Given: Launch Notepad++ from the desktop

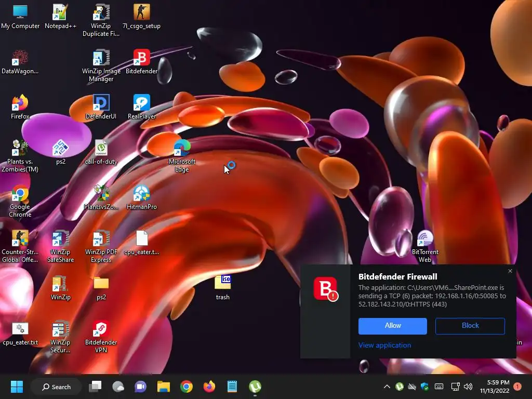Looking at the screenshot, I should (60, 16).
